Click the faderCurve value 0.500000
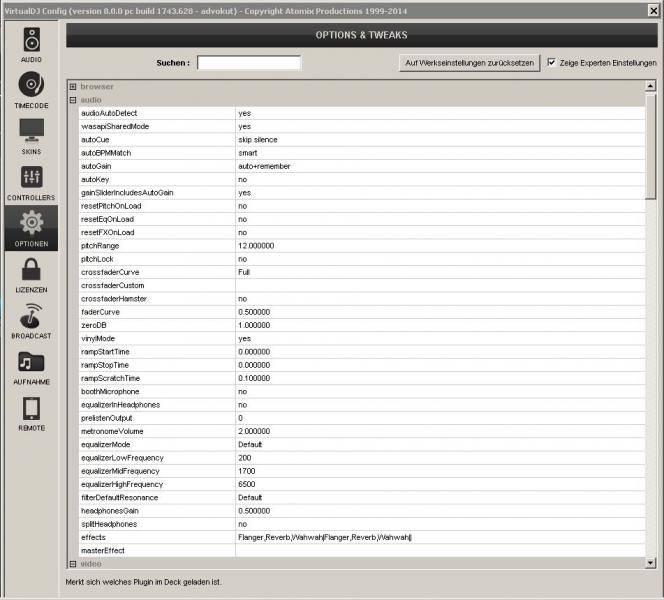The height and width of the screenshot is (600, 664). 254,312
